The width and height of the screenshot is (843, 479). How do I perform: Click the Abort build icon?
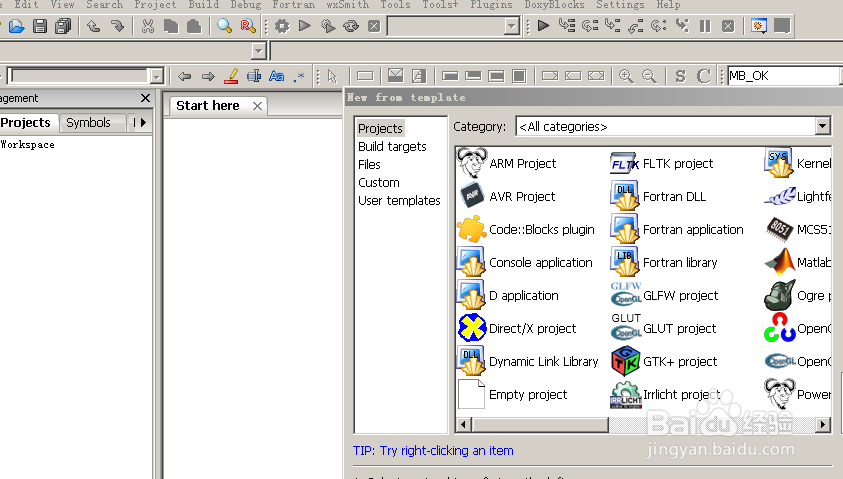point(374,26)
